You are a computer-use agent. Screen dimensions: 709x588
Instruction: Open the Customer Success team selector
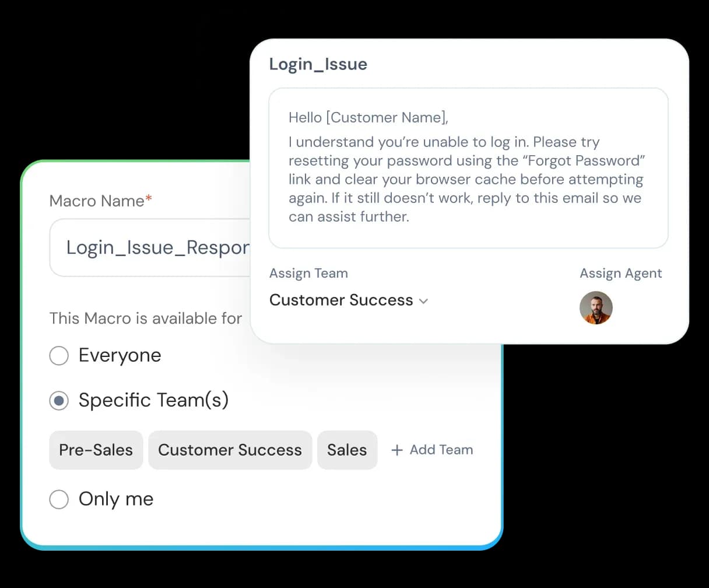pyautogui.click(x=341, y=300)
